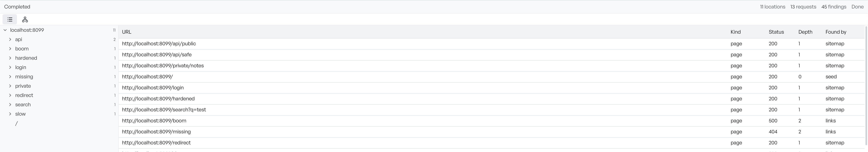Click the table vertical scrollbar
868x152 pixels.
[866, 87]
